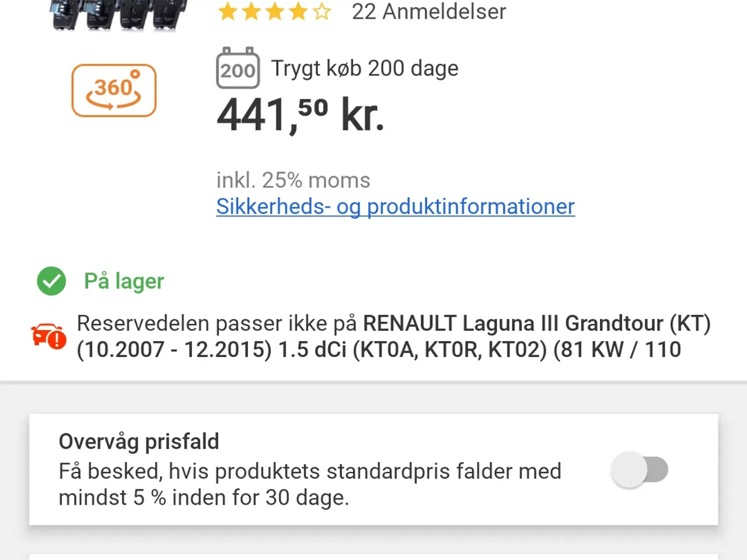Click the "På lager" stock status text

click(123, 281)
